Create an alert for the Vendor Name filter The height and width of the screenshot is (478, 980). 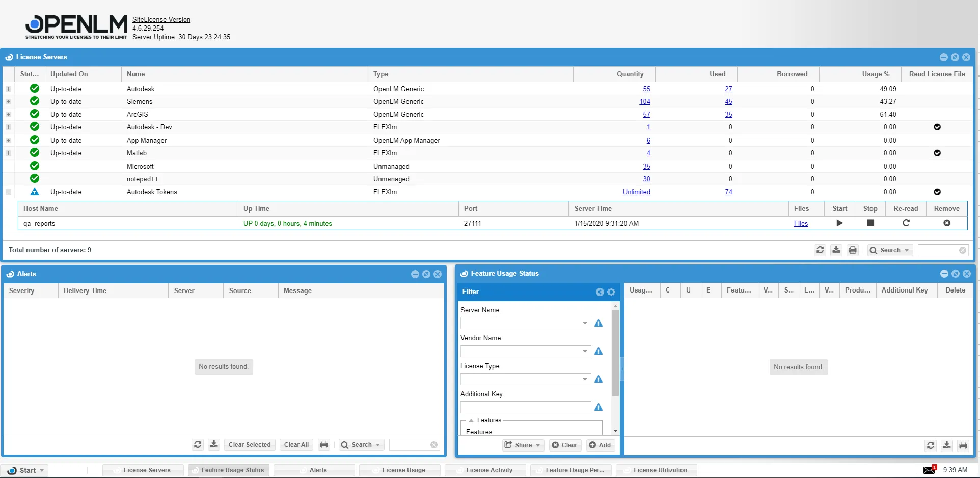(598, 351)
